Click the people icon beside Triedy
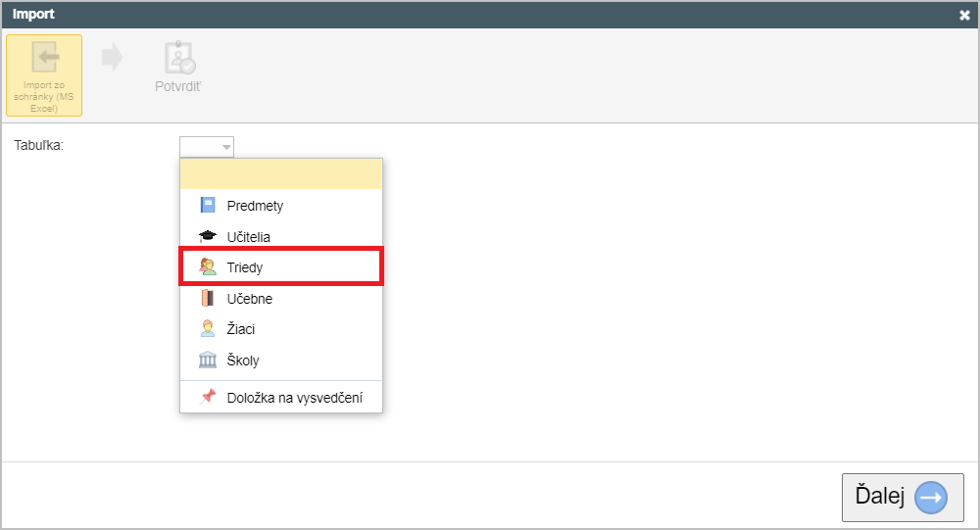 [x=208, y=266]
